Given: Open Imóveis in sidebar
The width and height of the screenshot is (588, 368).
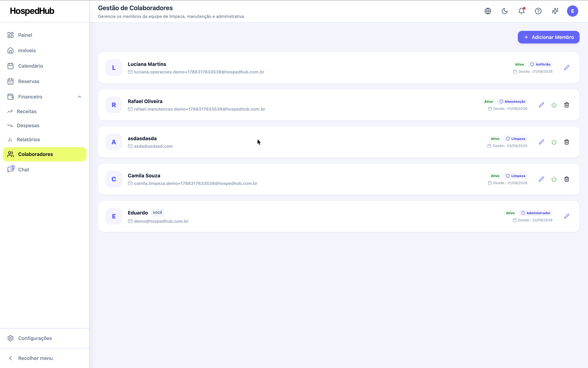Looking at the screenshot, I should (x=45, y=50).
